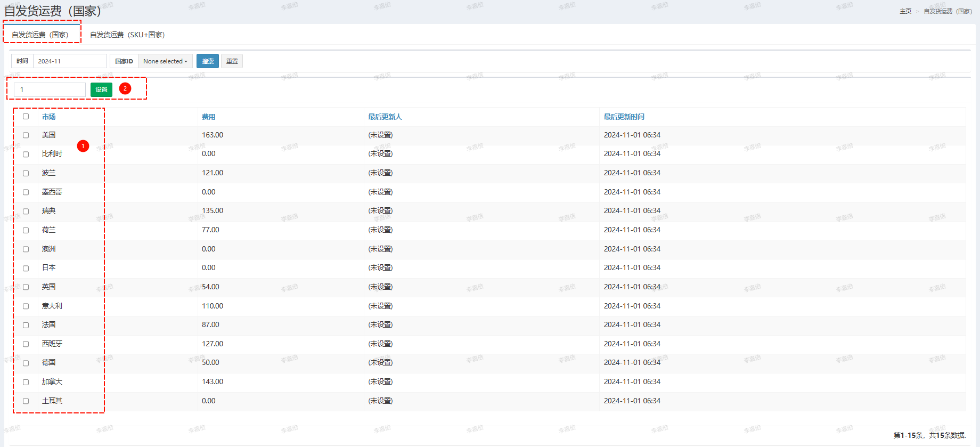Select the 波兰 row checkbox
The image size is (980, 447).
click(x=26, y=173)
